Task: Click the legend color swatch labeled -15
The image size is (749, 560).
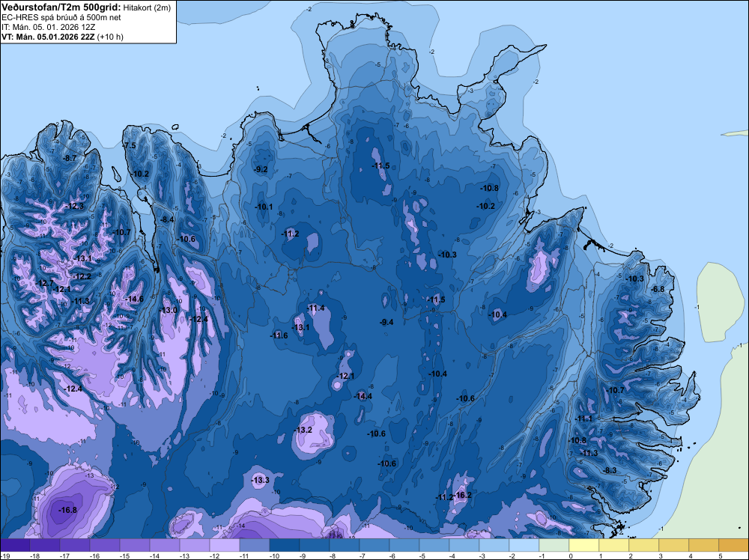Action: pyautogui.click(x=134, y=545)
